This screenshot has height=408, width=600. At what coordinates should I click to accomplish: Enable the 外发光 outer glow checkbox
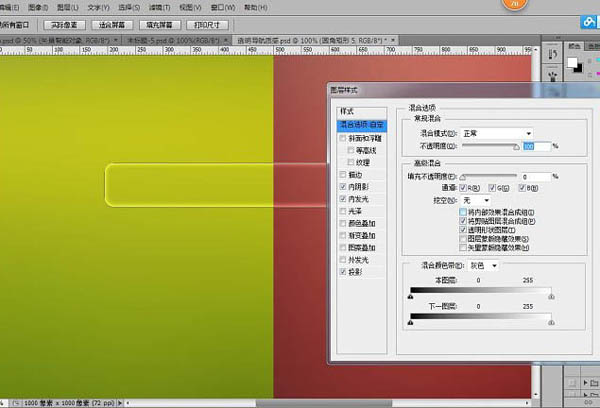pos(343,259)
